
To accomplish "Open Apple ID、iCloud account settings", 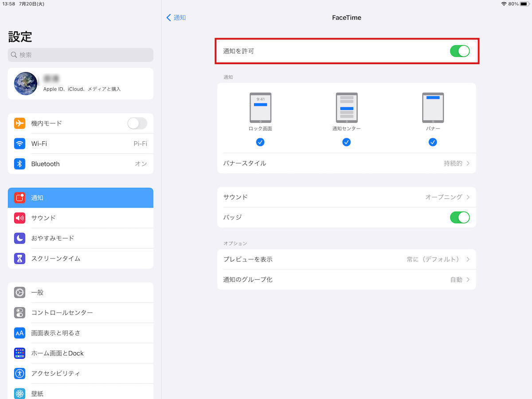I will (81, 83).
